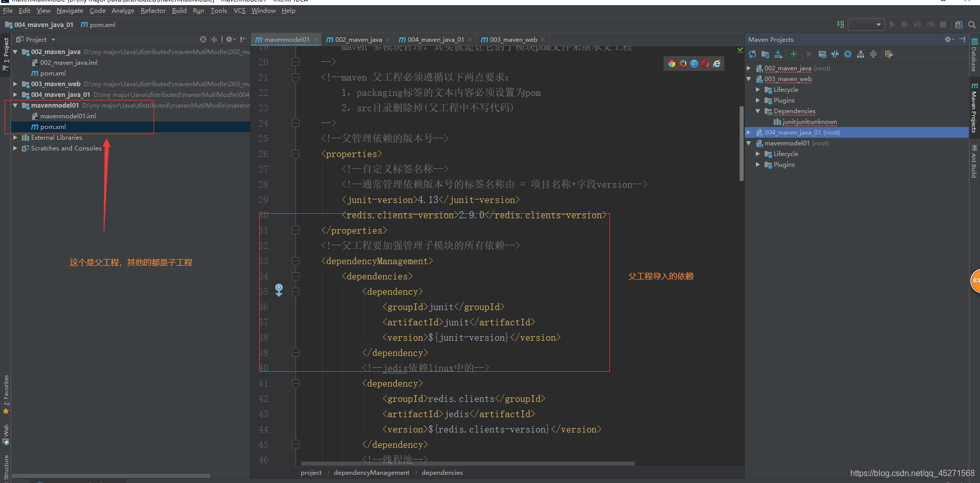
Task: Click 004_maven_java_01 in navigation bar
Action: pyautogui.click(x=39, y=24)
